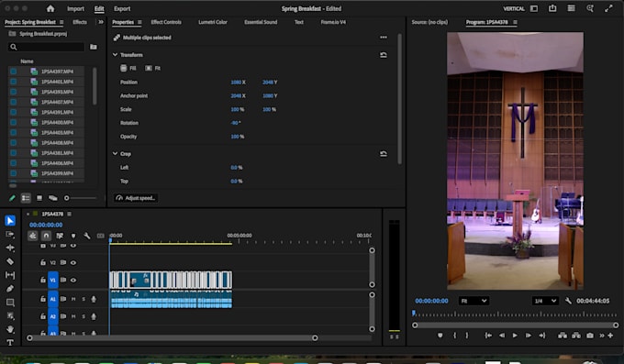
Task: Play the sequence in Program monitor
Action: [x=515, y=336]
